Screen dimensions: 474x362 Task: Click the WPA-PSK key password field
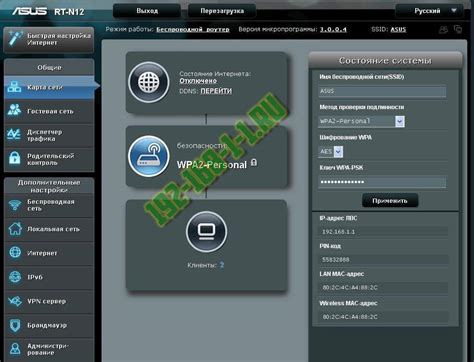[x=382, y=182]
